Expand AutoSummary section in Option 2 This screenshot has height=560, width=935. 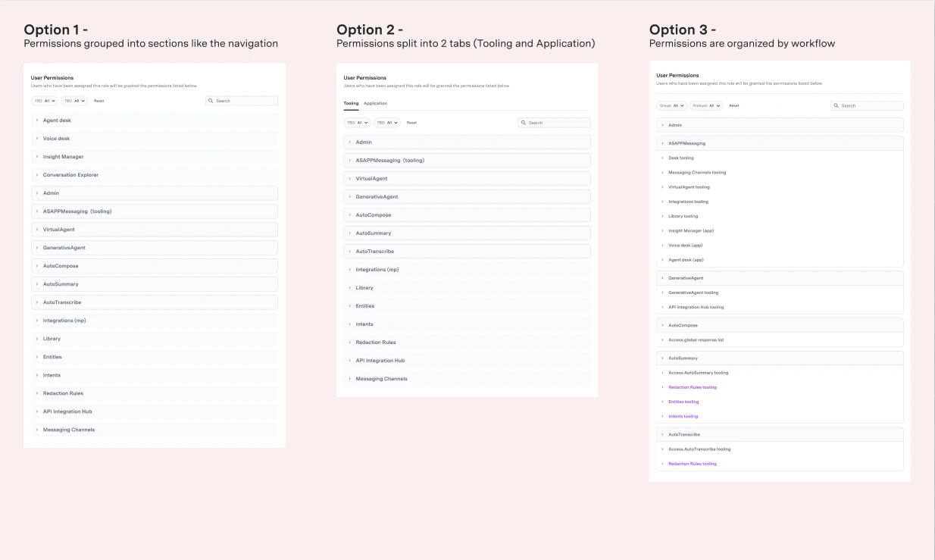(467, 233)
